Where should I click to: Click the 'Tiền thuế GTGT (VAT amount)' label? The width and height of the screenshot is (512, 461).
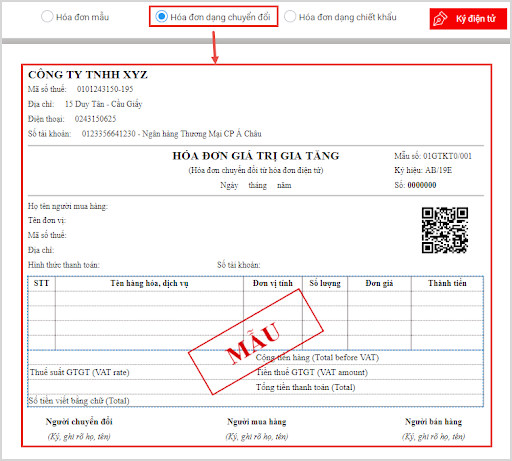[312, 372]
